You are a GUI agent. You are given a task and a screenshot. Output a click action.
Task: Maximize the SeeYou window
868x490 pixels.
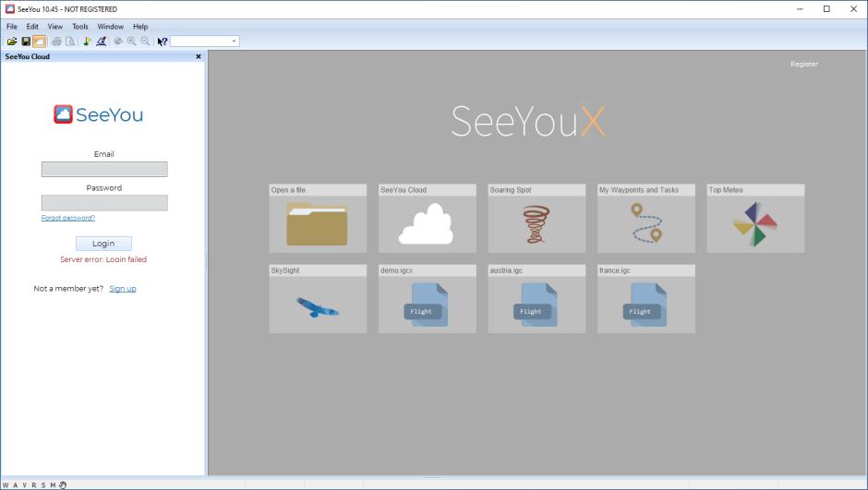(x=826, y=9)
